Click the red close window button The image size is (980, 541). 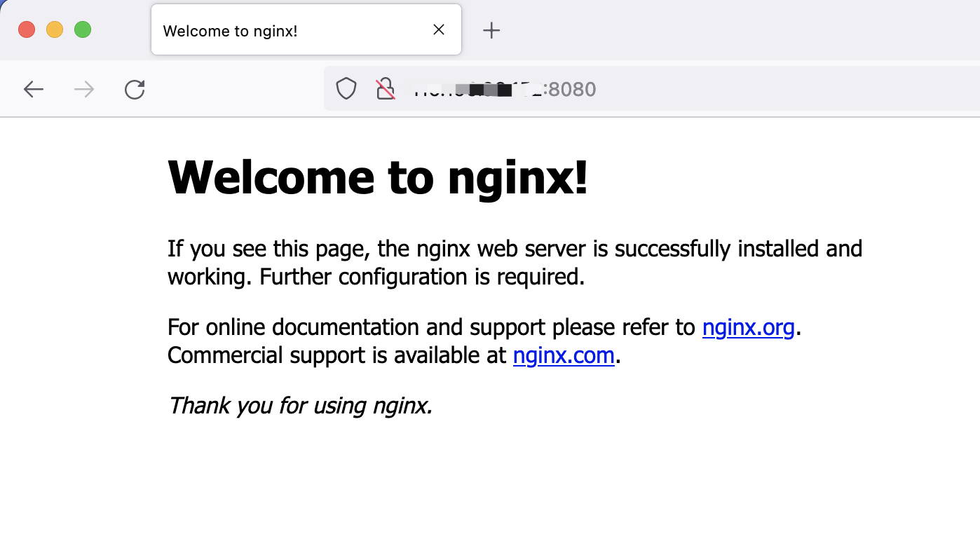click(27, 29)
